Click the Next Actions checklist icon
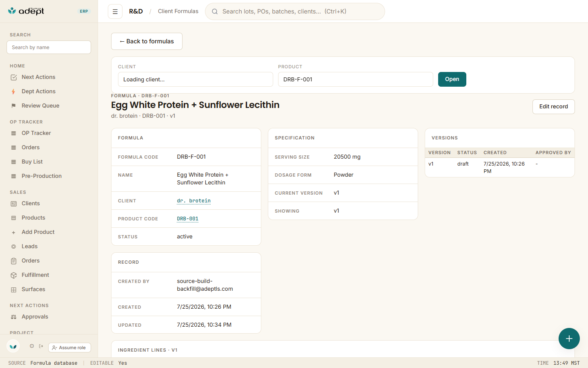The height and width of the screenshot is (368, 588). (13, 77)
